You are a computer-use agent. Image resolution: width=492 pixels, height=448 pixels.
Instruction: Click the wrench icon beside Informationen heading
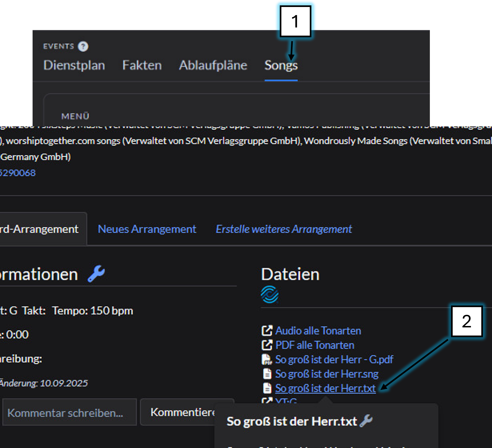tap(96, 274)
